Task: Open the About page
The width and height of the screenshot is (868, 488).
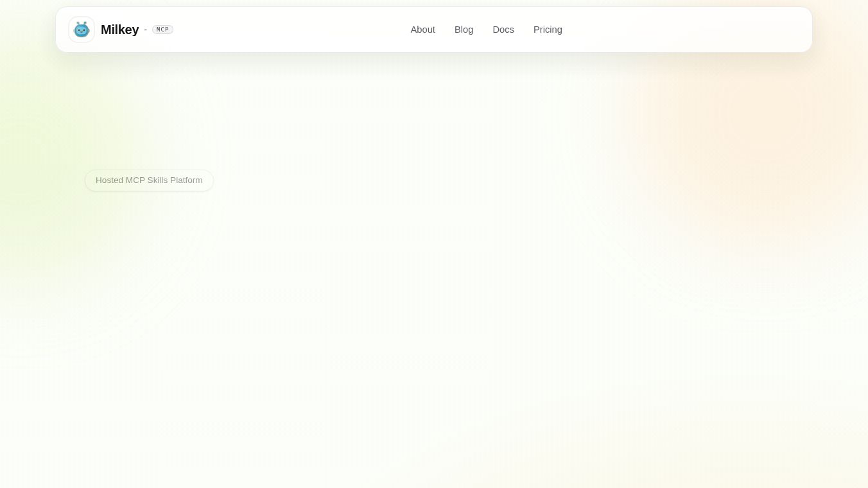Action: (x=423, y=30)
